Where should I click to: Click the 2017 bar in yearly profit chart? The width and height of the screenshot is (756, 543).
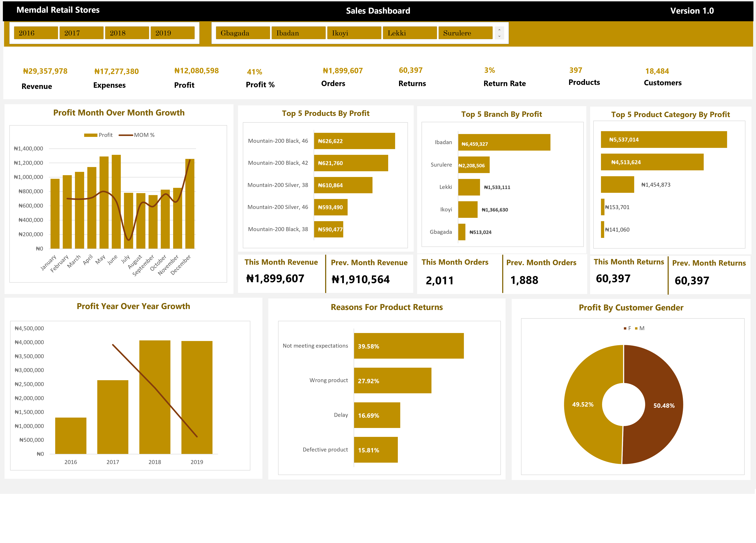pyautogui.click(x=113, y=417)
